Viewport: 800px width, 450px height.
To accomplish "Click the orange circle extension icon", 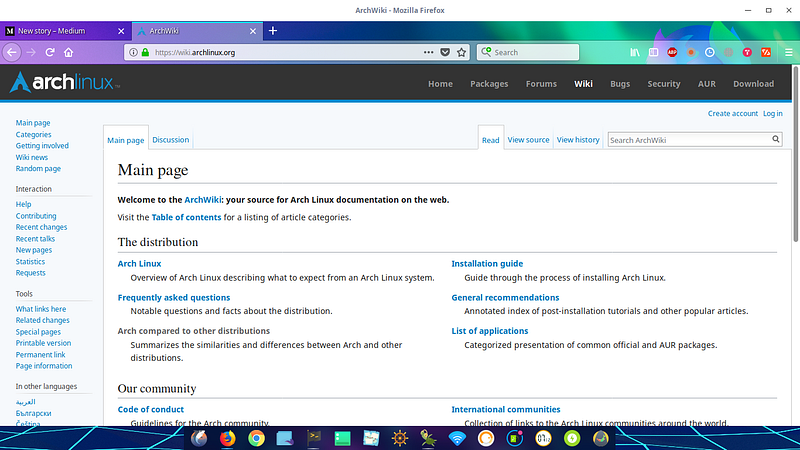I will click(x=691, y=52).
